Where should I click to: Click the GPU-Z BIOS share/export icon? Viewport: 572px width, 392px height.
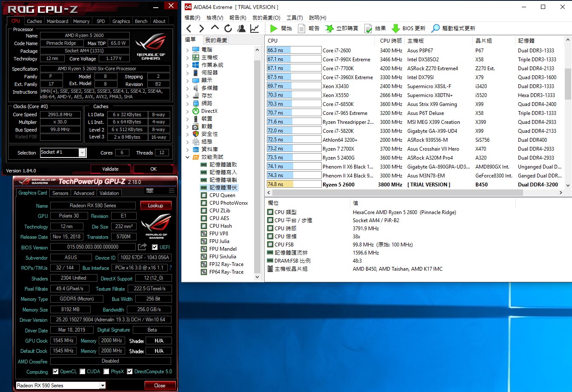click(x=142, y=247)
